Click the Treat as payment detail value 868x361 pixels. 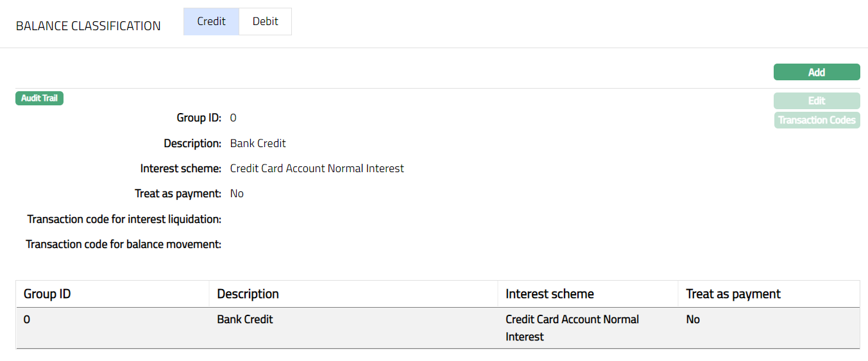[237, 194]
